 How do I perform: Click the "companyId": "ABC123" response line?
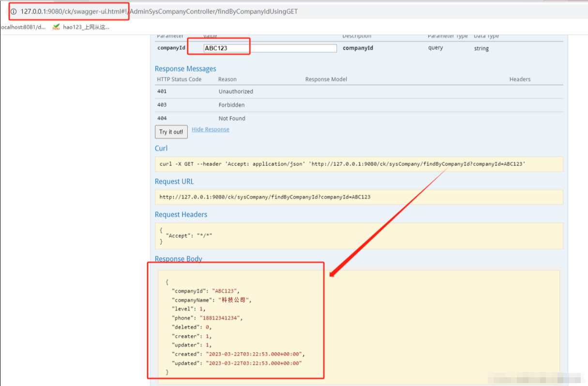point(206,291)
